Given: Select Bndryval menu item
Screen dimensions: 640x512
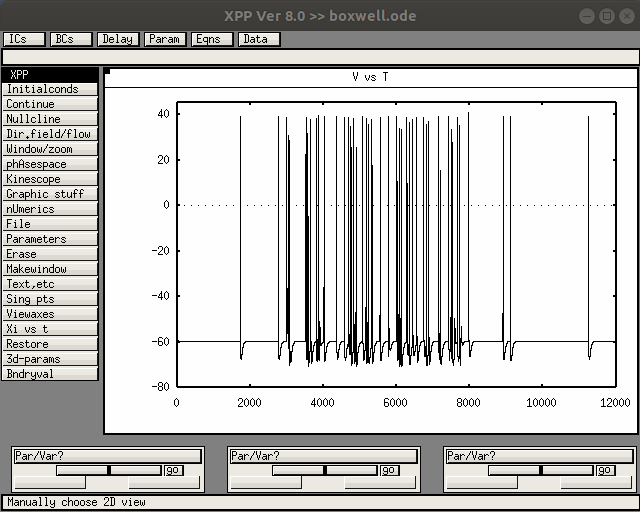Looking at the screenshot, I should pos(50,374).
